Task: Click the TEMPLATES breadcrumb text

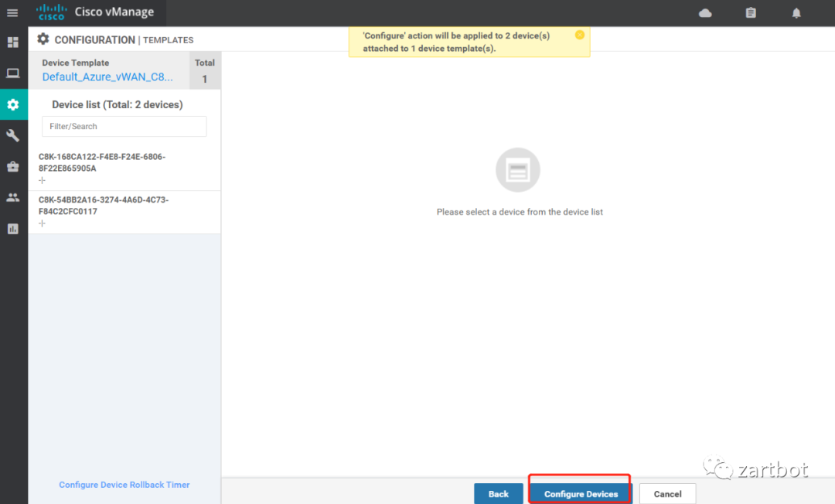Action: click(x=169, y=40)
